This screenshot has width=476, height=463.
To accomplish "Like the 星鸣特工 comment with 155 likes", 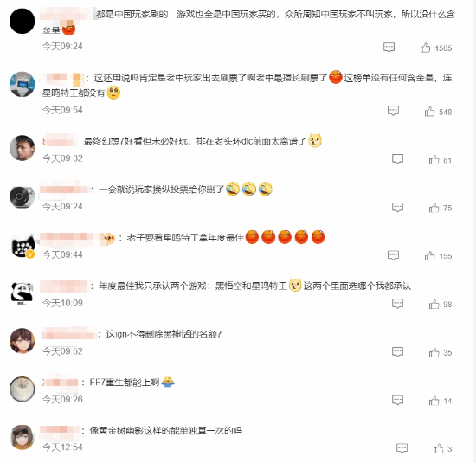I will coord(429,256).
